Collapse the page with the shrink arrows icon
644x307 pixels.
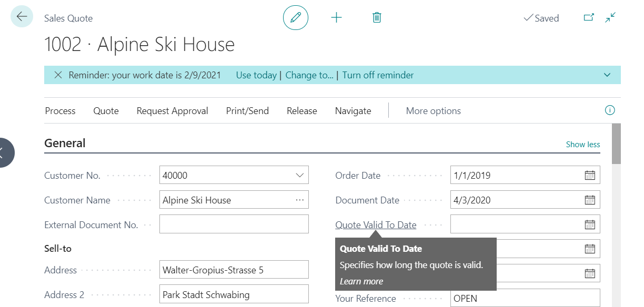610,17
